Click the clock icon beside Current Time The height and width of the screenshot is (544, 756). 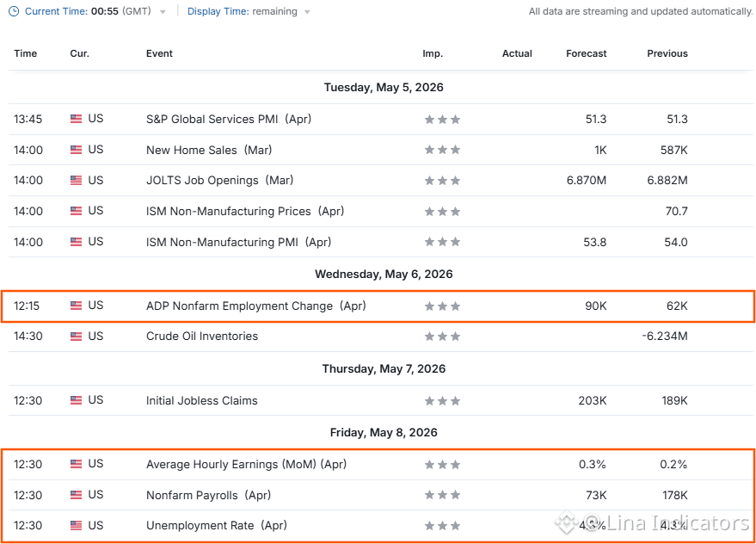pyautogui.click(x=14, y=11)
